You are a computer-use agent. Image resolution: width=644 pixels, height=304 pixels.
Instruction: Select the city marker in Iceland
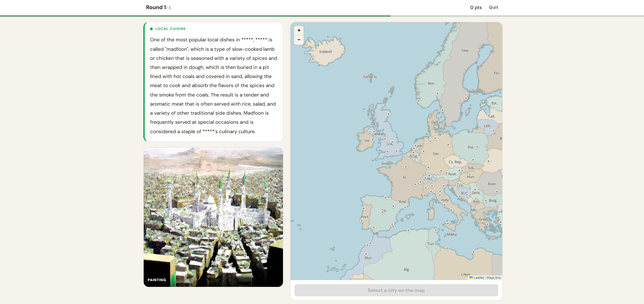coord(313,59)
